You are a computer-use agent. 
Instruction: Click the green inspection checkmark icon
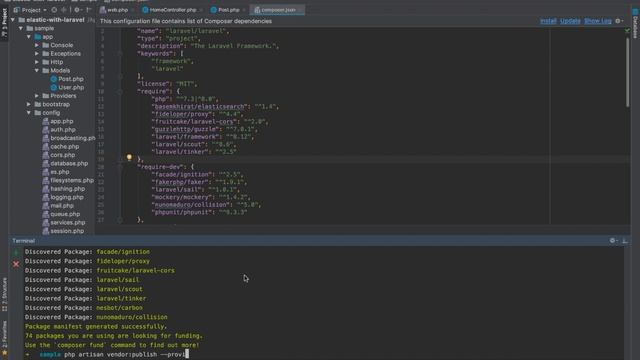[x=627, y=31]
